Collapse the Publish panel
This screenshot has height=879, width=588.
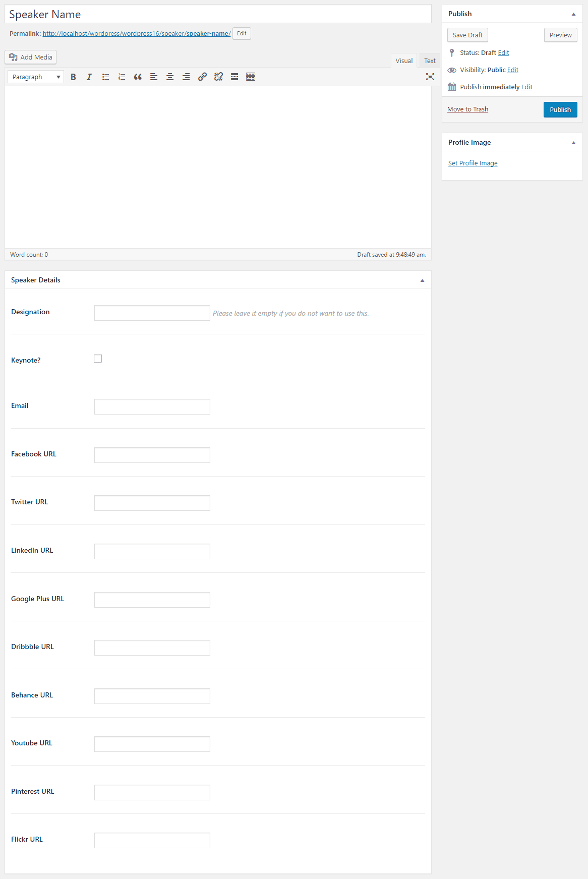[x=573, y=14]
